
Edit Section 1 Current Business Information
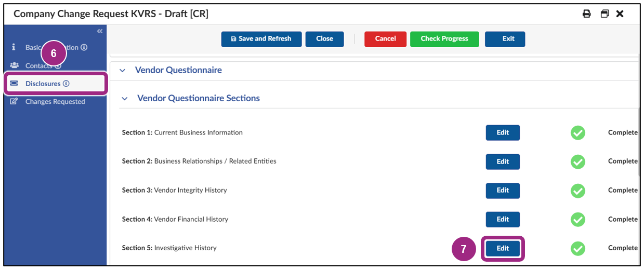(503, 132)
